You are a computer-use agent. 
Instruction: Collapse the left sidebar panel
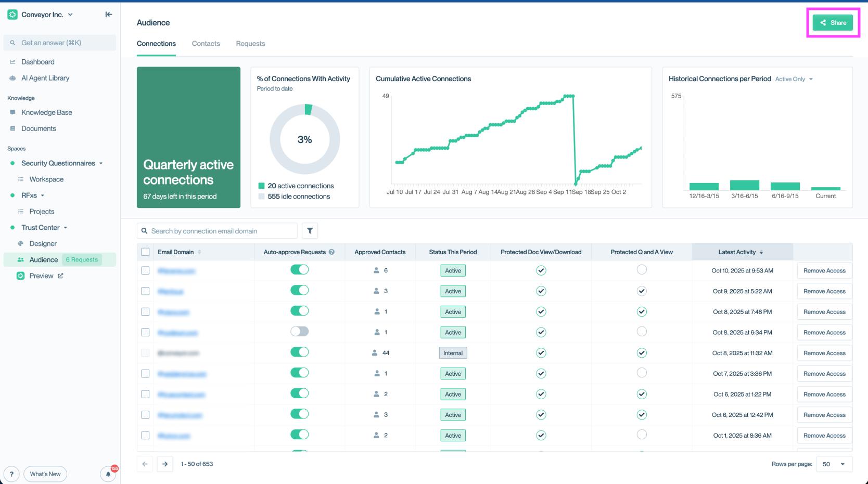pos(108,15)
